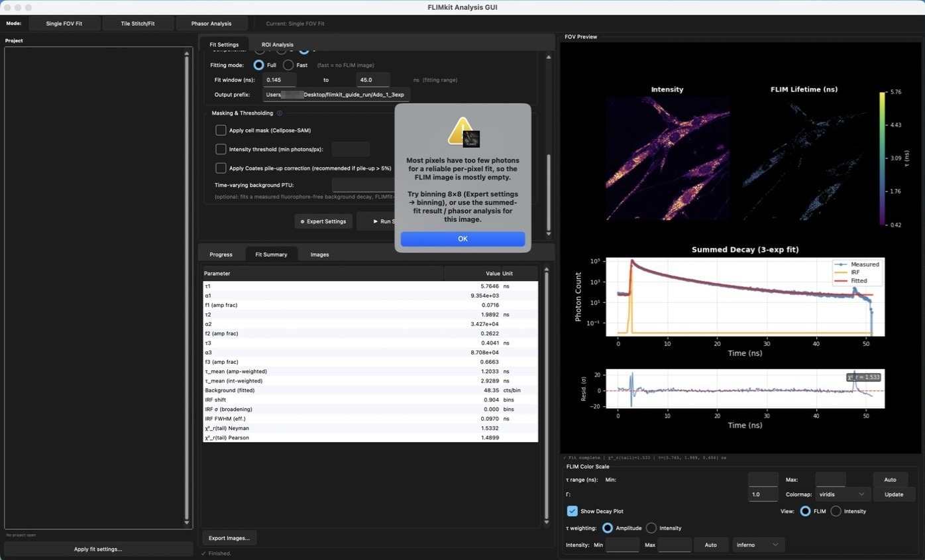The height and width of the screenshot is (560, 925).
Task: Dismiss the warning dialog with OK
Action: tap(462, 239)
